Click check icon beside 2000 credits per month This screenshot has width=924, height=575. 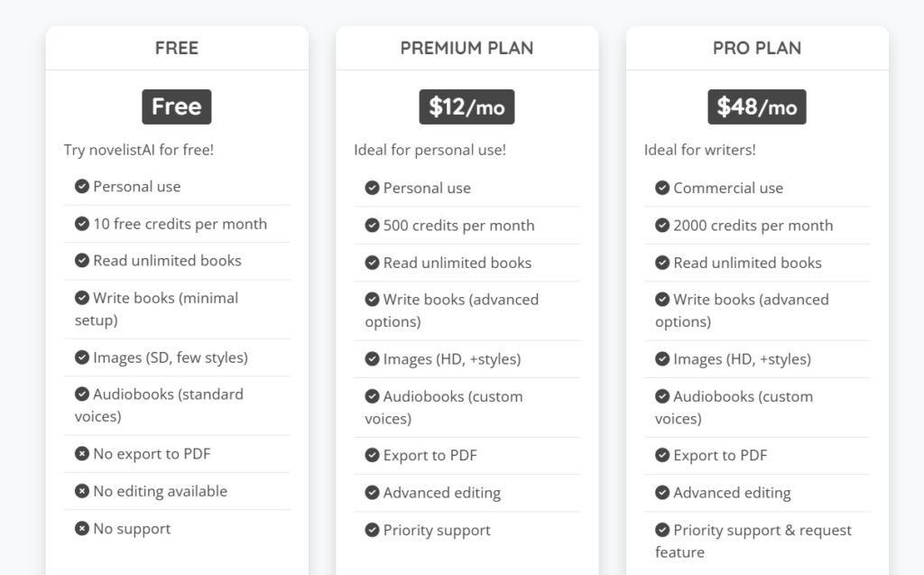click(x=662, y=226)
